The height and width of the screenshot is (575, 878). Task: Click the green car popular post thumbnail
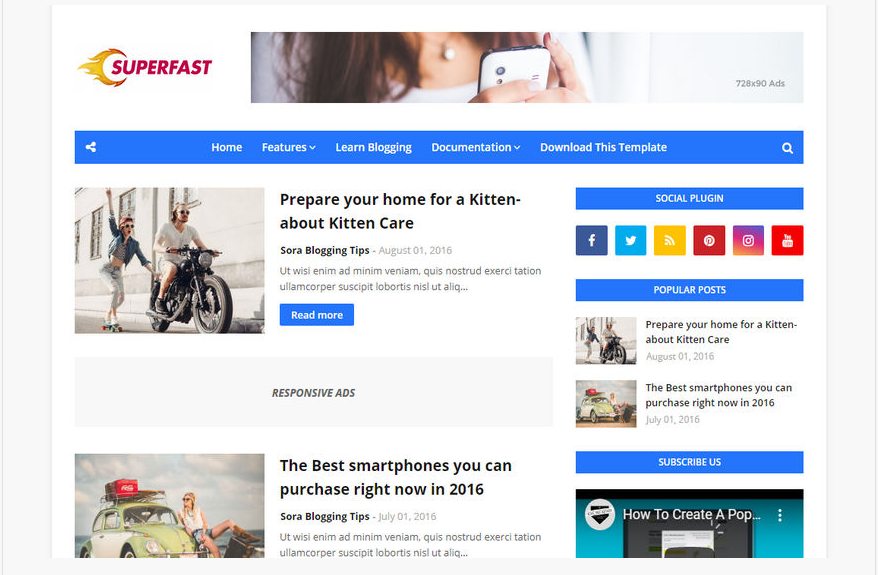[606, 404]
